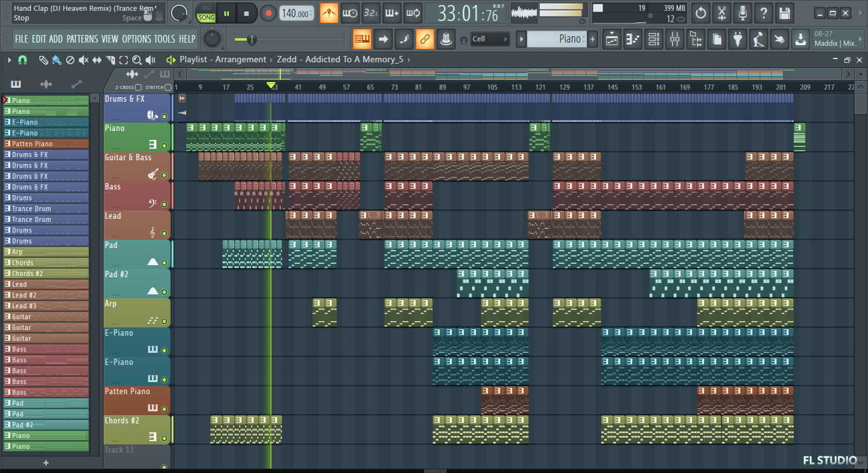Open the FILE menu
The image size is (868, 473).
point(22,39)
